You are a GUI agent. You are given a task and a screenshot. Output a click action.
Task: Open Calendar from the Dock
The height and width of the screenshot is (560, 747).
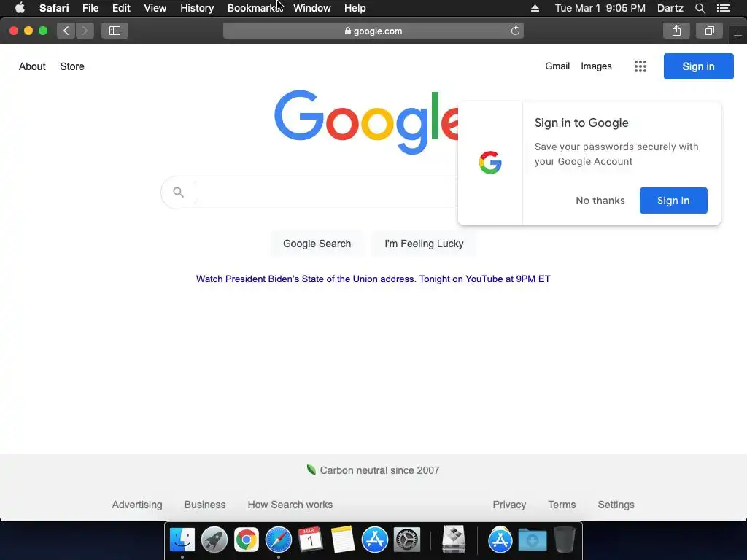coord(310,540)
